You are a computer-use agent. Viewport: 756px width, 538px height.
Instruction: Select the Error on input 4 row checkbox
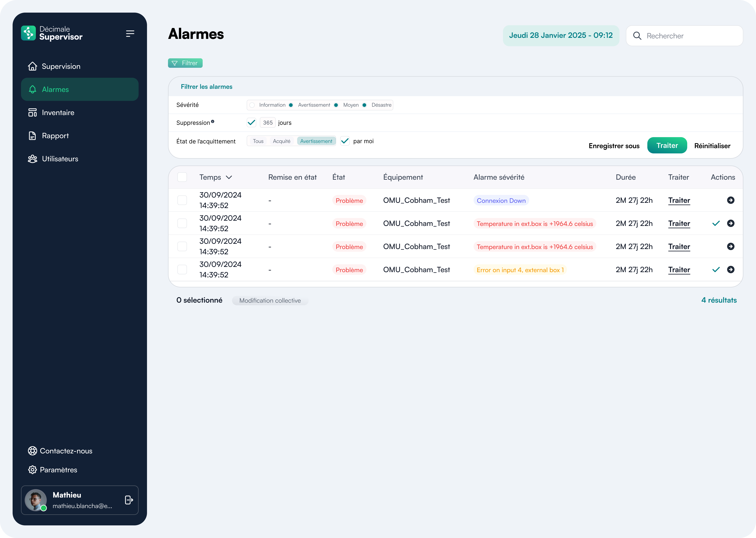point(182,270)
